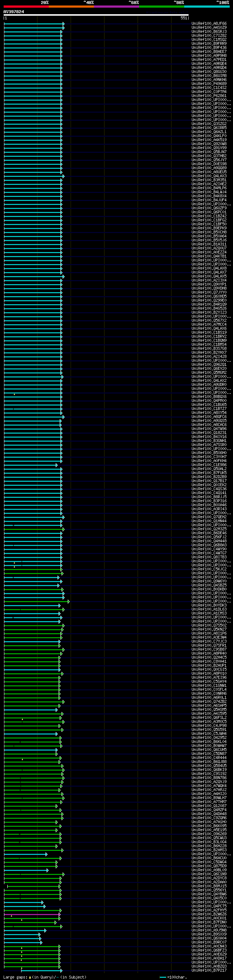Select hit label UniRef100_A1CMS3
Screen dimensions: 233x980
(x=209, y=613)
